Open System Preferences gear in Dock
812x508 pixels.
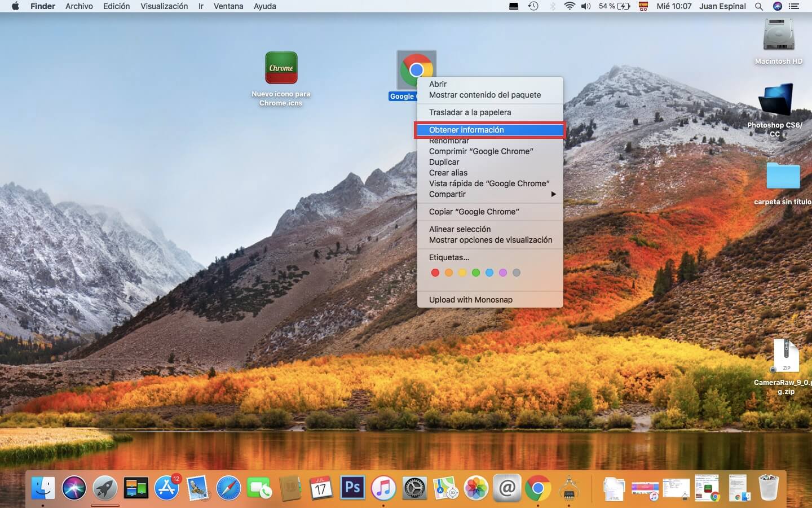414,488
